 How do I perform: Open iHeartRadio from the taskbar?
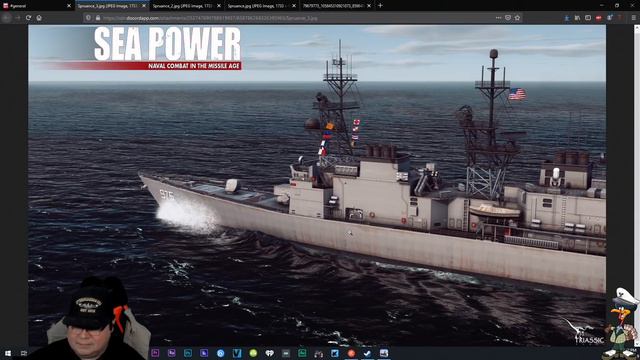pyautogui.click(x=269, y=353)
